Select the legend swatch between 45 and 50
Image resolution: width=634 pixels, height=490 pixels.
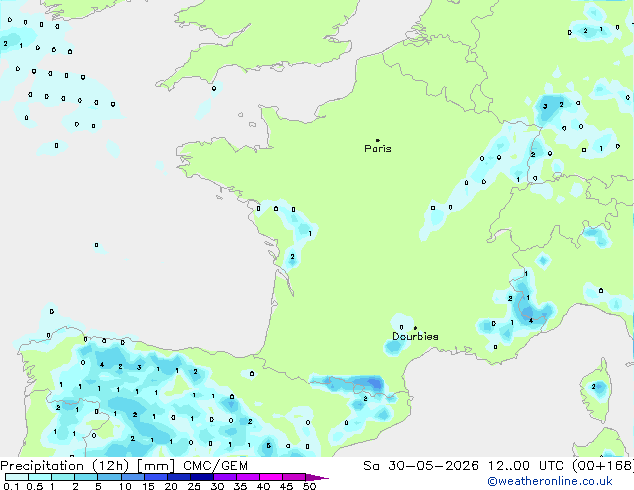(294, 477)
